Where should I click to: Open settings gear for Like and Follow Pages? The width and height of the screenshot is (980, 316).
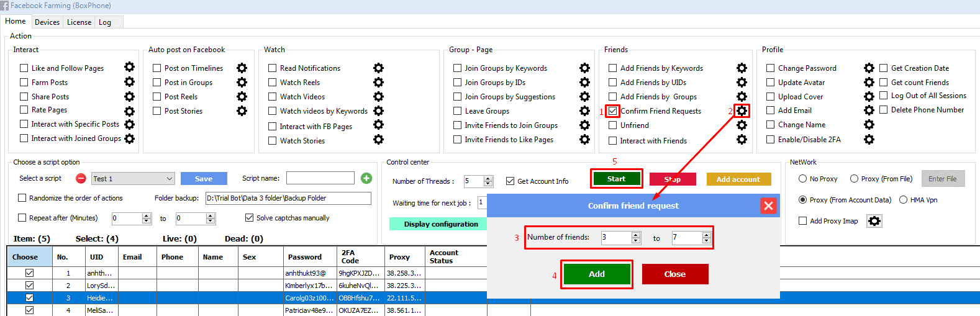(x=129, y=67)
